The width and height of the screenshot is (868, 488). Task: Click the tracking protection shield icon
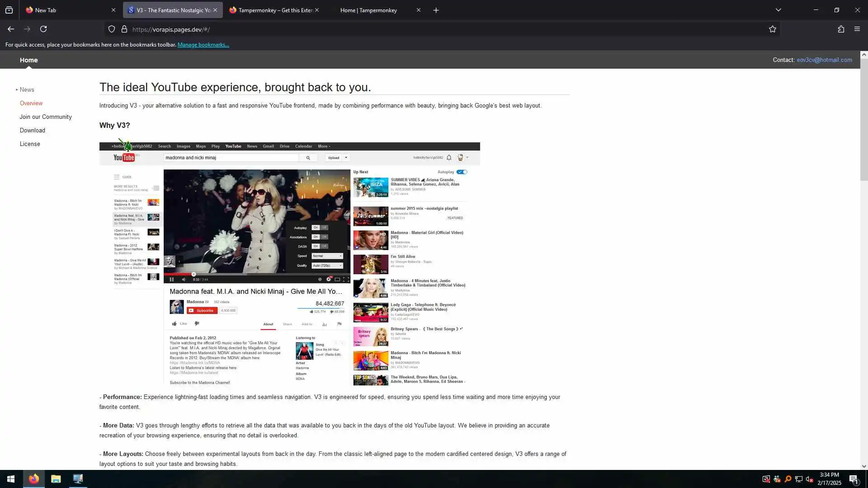pyautogui.click(x=111, y=29)
